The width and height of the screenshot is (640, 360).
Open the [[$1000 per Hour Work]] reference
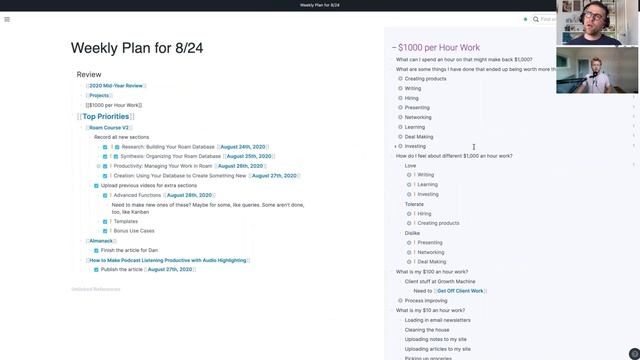[114, 105]
